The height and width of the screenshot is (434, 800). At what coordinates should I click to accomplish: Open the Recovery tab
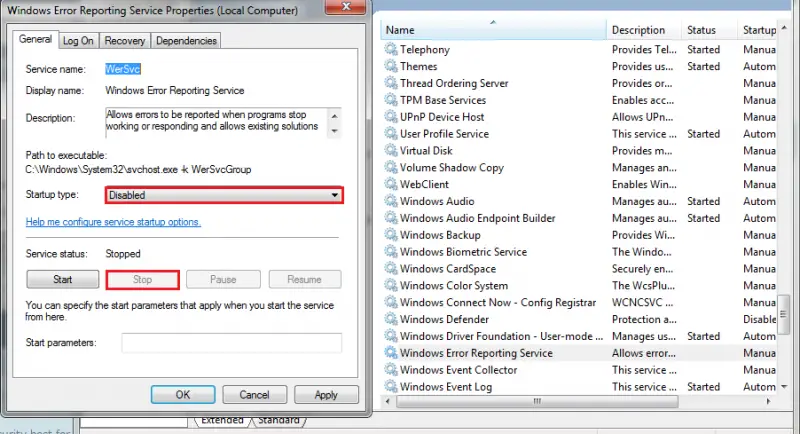(x=125, y=41)
